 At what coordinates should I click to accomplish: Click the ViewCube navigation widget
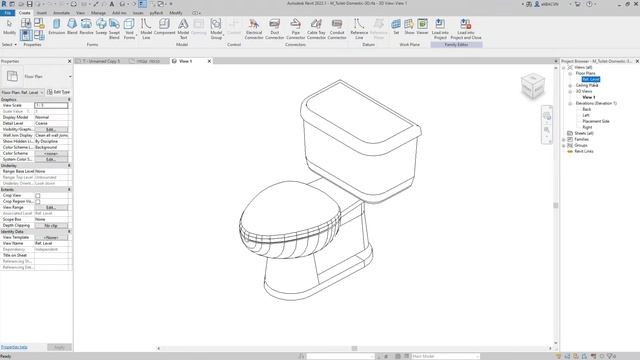tap(533, 86)
